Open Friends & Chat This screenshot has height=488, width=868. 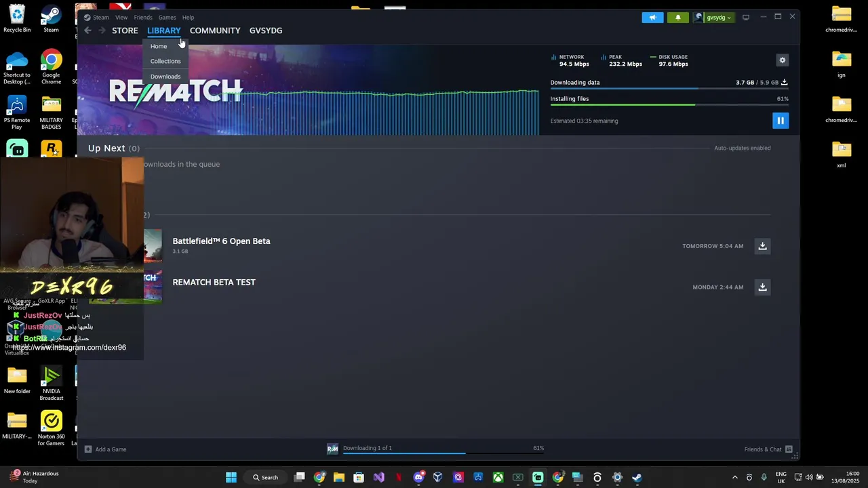pos(768,449)
